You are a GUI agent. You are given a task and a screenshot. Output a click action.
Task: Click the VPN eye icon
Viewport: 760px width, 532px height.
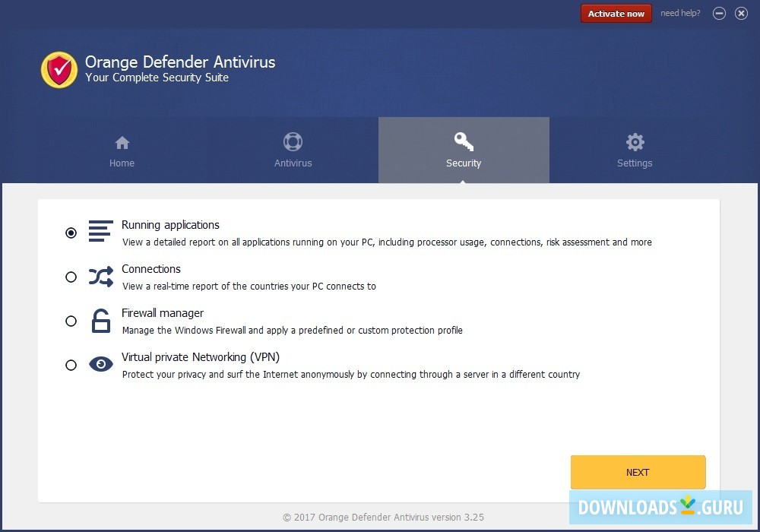(101, 364)
